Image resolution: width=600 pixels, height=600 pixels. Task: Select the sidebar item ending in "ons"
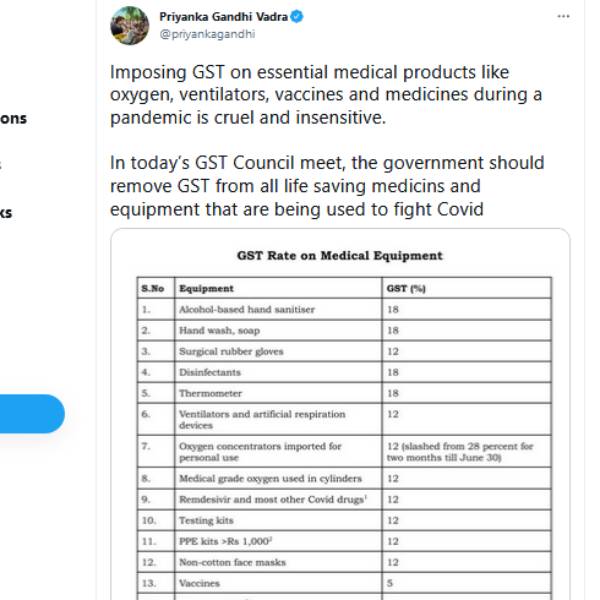[x=14, y=118]
